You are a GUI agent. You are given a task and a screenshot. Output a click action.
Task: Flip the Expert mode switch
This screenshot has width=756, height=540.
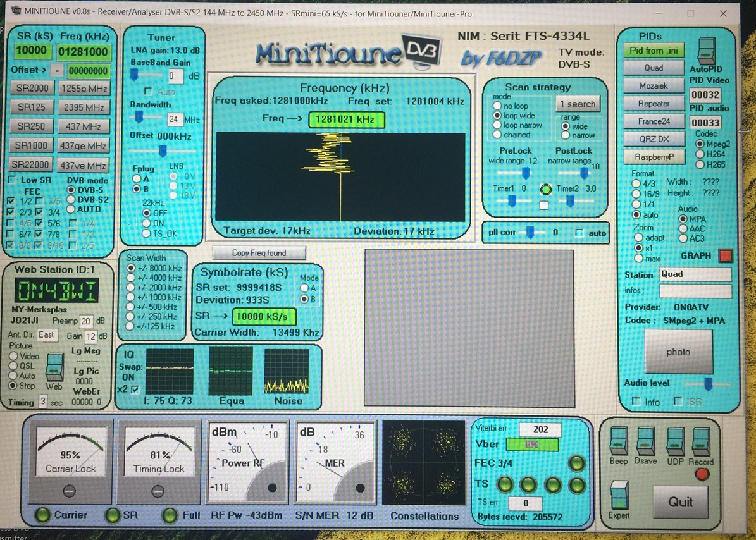click(619, 494)
